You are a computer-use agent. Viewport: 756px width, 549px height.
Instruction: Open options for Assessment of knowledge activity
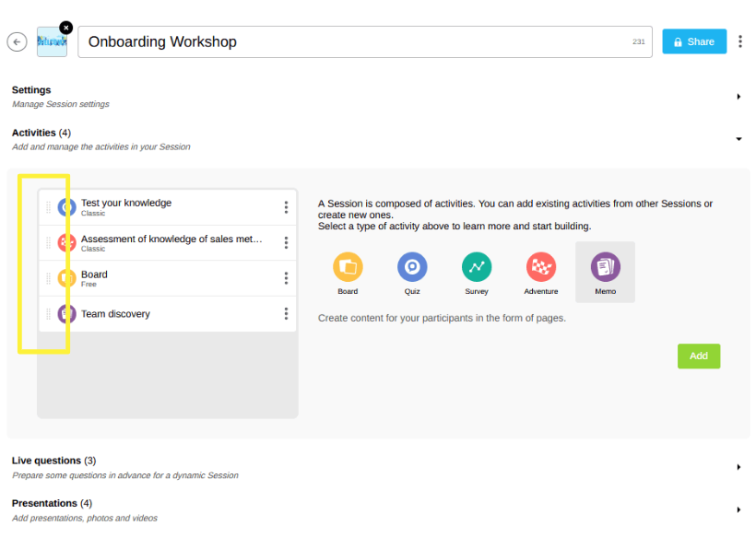pos(286,243)
